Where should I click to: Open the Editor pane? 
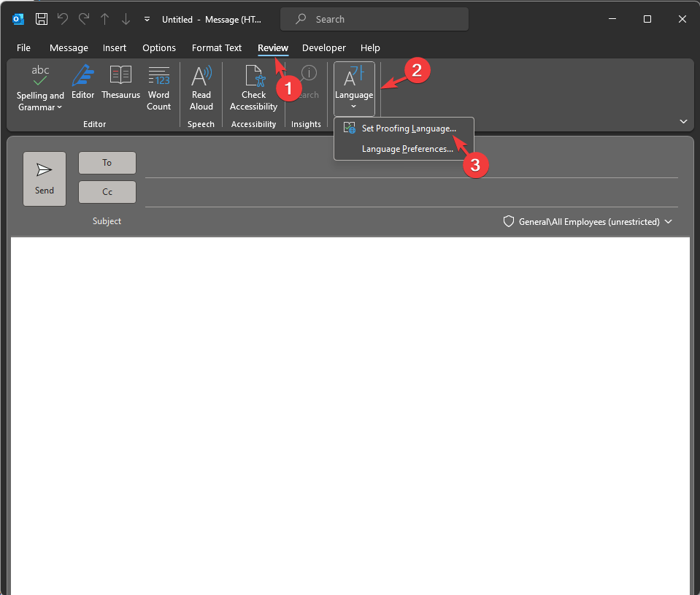point(82,84)
